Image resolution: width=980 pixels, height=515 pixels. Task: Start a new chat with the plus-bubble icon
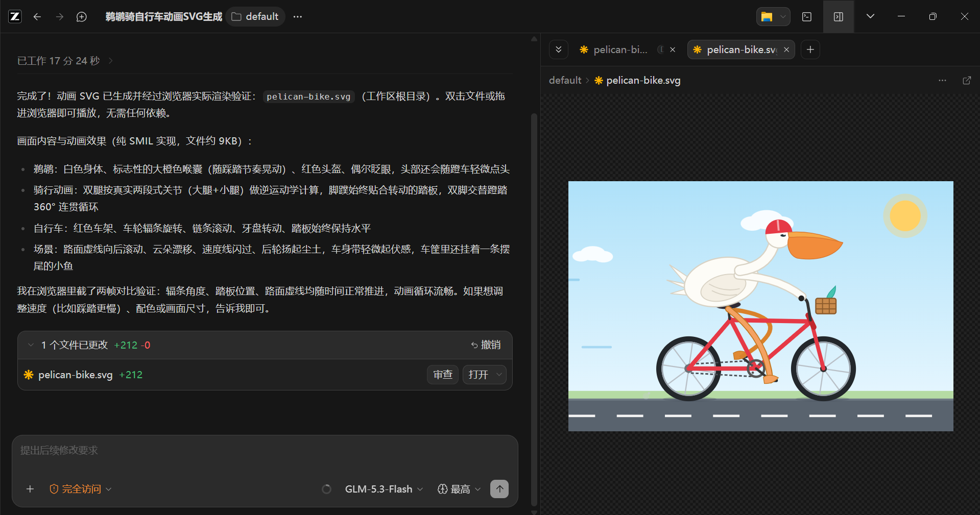(82, 17)
